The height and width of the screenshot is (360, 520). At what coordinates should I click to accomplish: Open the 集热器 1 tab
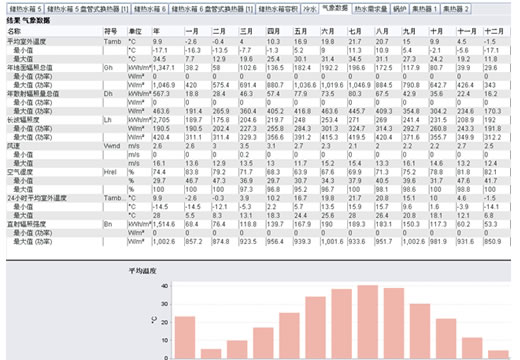(425, 9)
